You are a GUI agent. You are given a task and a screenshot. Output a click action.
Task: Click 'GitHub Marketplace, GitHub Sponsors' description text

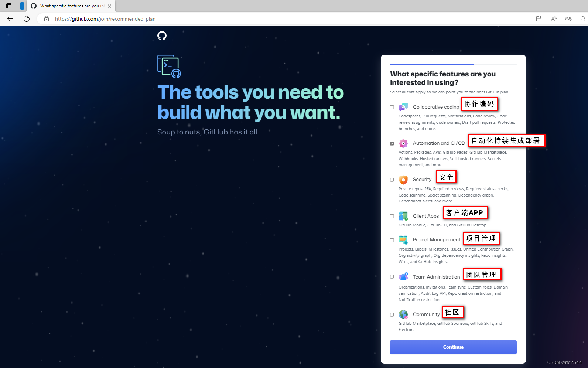tap(450, 327)
